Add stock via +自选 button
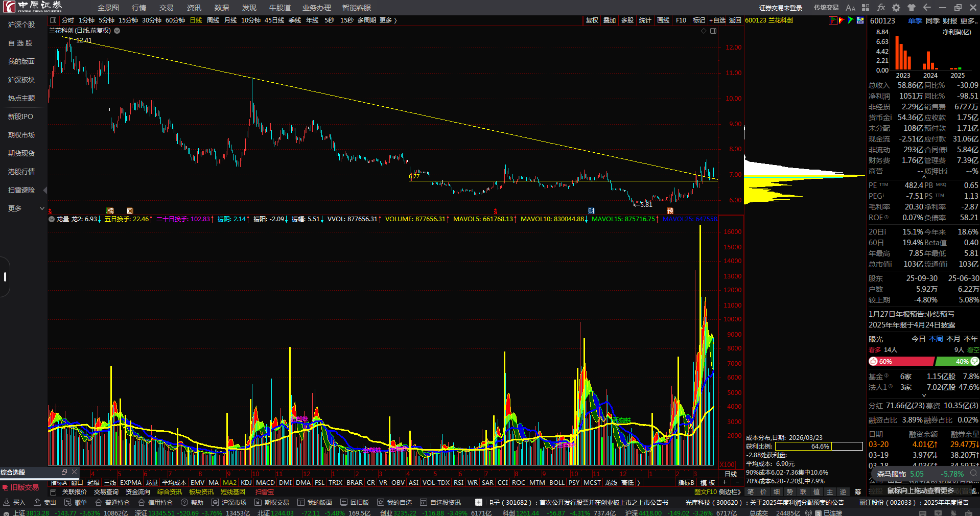Viewport: 980px width, 516px height. (x=717, y=20)
